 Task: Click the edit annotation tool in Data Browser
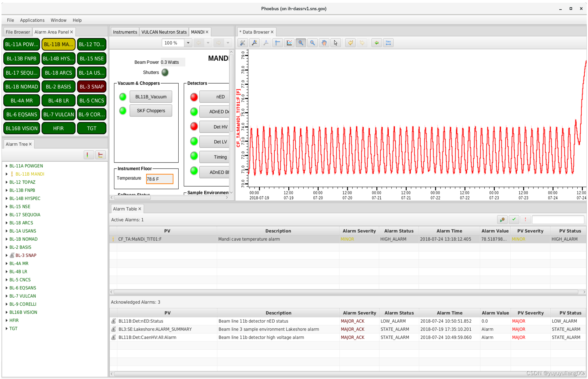point(266,43)
